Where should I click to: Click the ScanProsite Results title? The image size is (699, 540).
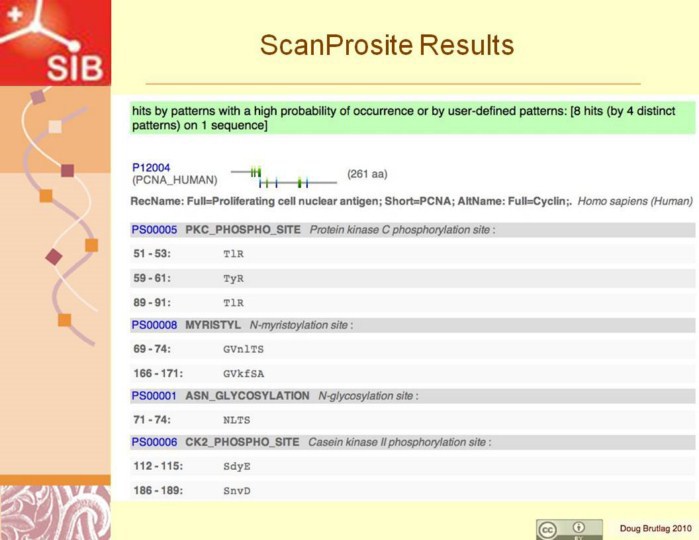click(x=386, y=46)
